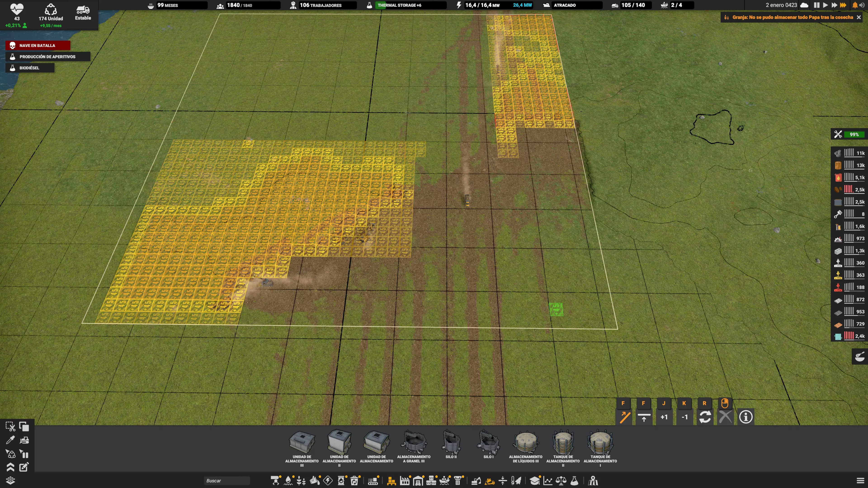This screenshot has width=868, height=488.
Task: Raise designation height with +1 button
Action: pos(664,417)
